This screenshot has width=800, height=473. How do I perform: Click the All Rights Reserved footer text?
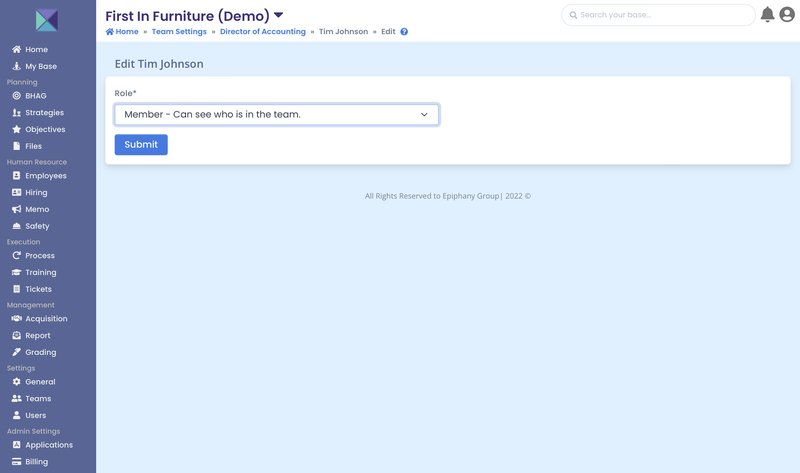[x=448, y=196]
